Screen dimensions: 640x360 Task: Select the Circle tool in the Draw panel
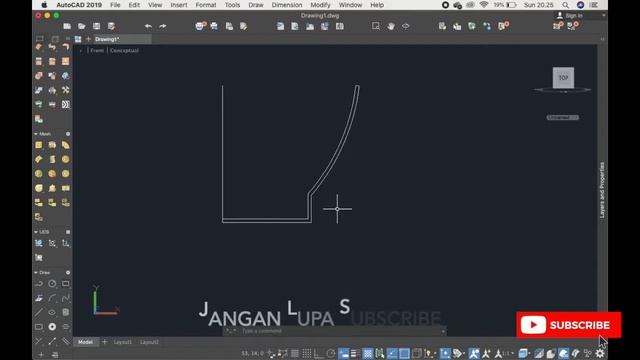(x=52, y=284)
